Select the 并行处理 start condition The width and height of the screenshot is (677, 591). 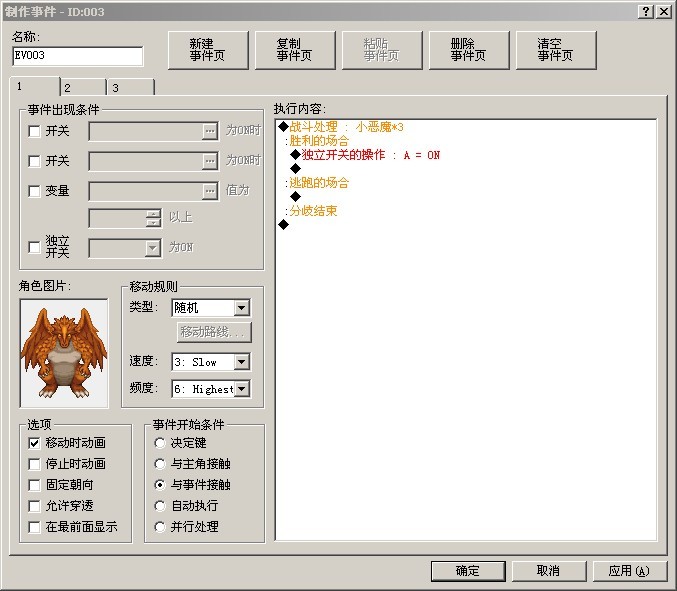160,527
